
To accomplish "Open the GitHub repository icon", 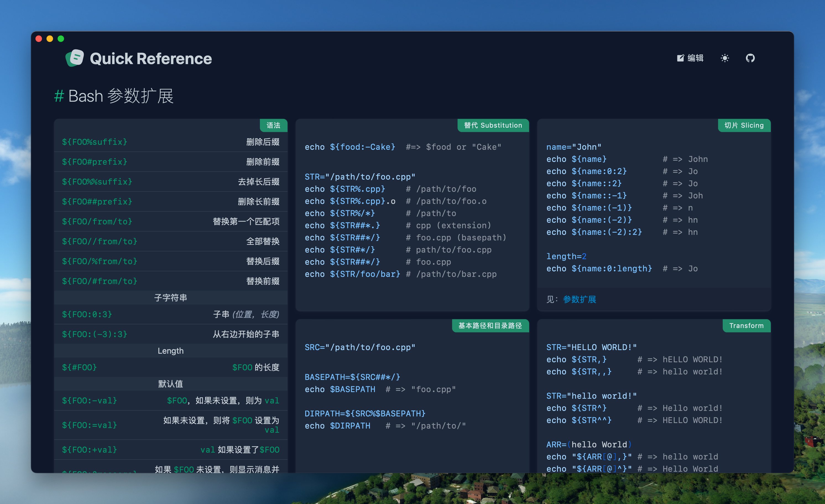I will coord(750,58).
